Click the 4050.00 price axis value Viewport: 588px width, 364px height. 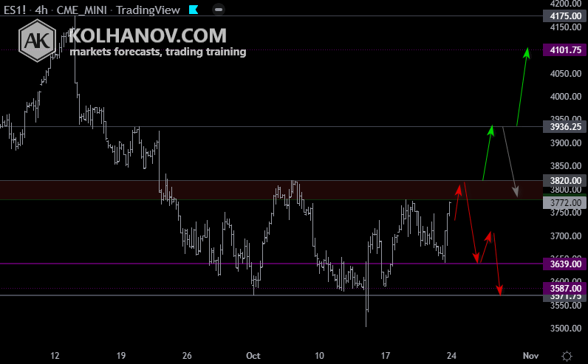point(566,74)
